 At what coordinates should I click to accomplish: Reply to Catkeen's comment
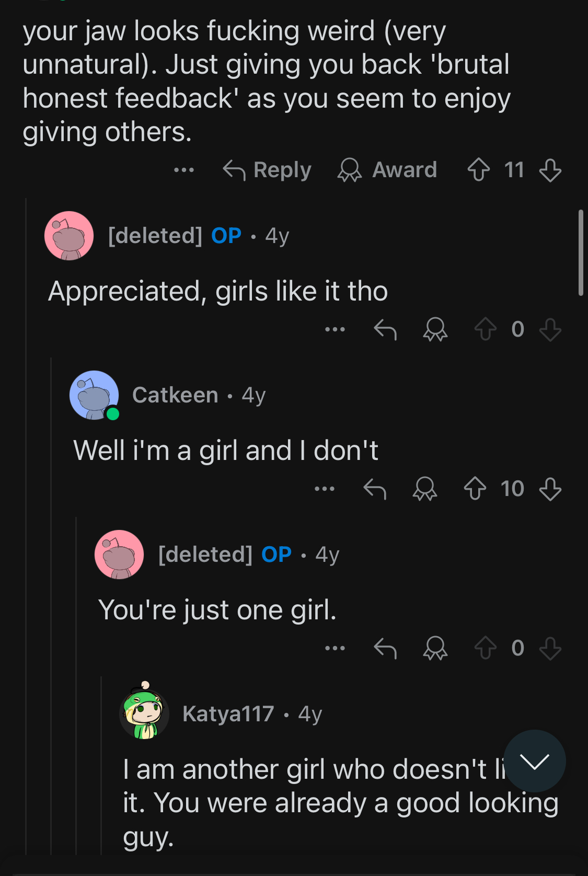click(x=375, y=489)
